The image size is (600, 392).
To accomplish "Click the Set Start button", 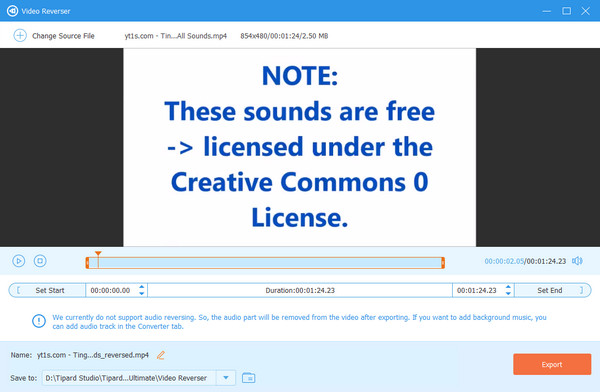I will click(x=47, y=290).
